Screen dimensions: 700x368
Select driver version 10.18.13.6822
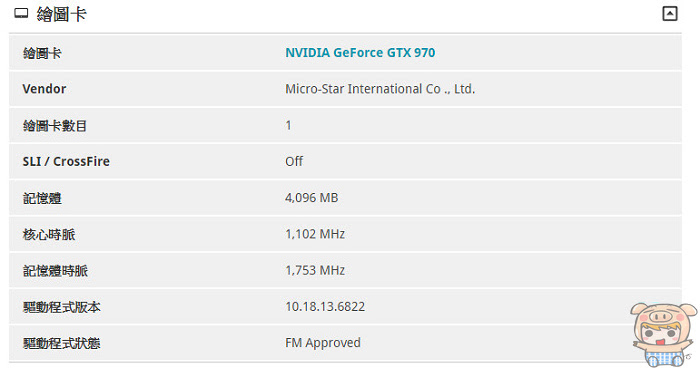coord(325,306)
